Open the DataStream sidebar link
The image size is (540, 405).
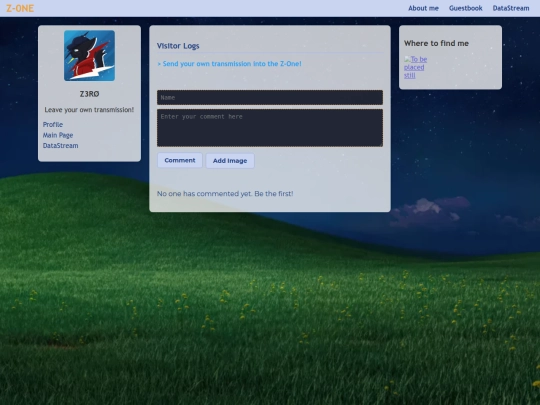pos(60,145)
